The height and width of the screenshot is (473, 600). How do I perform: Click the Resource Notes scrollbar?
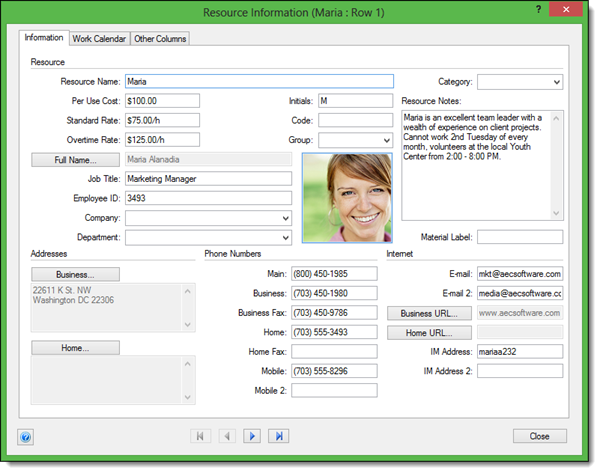point(557,165)
